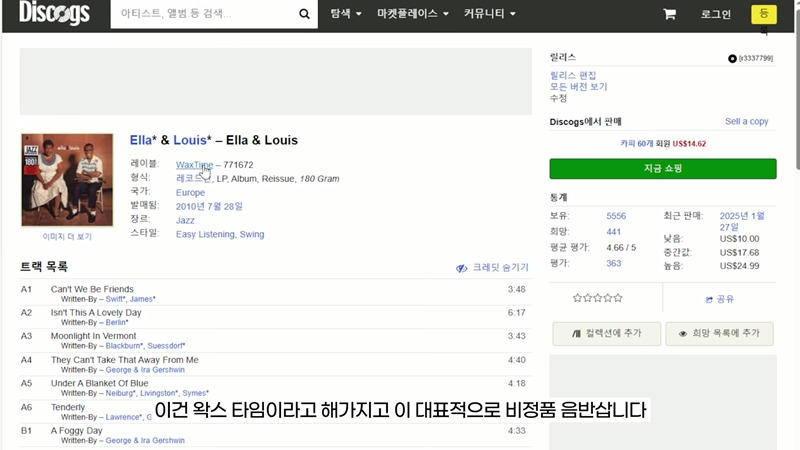The height and width of the screenshot is (450, 800).
Task: Click the 카피 60개 회원 US$14.62 link
Action: click(x=663, y=144)
